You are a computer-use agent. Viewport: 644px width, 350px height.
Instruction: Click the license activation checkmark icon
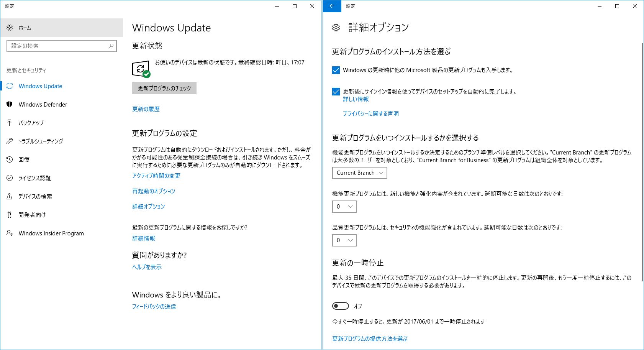10,178
